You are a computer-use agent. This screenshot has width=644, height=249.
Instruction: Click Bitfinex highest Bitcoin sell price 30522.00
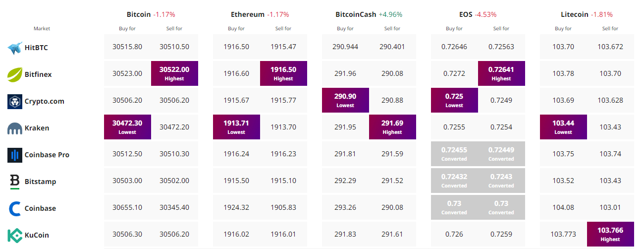(174, 73)
